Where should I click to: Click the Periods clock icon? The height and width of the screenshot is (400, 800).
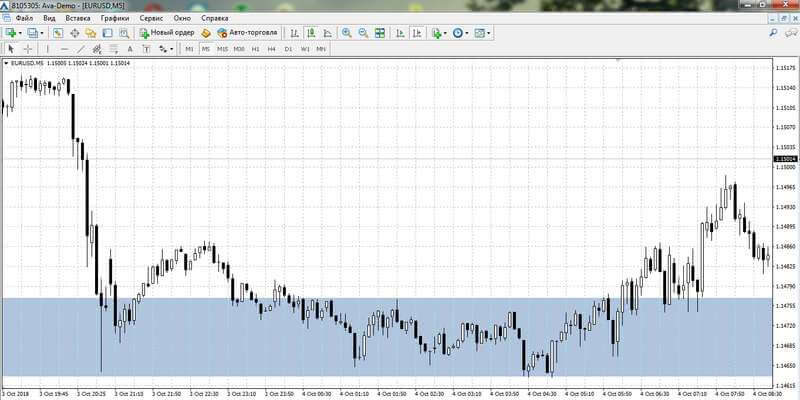(457, 33)
